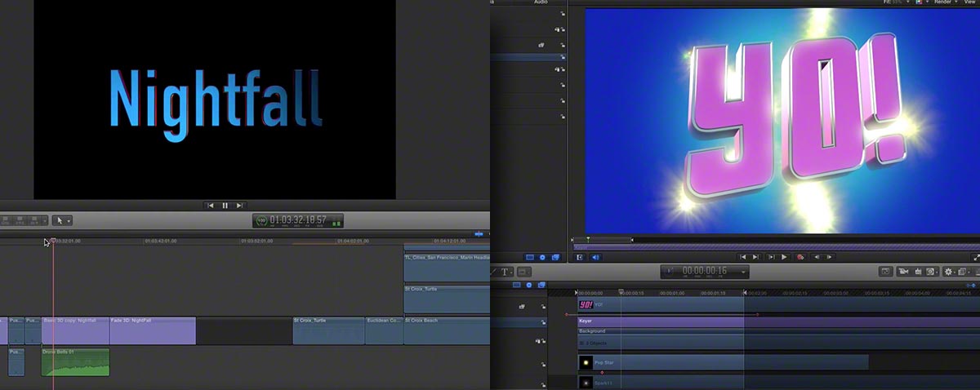The height and width of the screenshot is (390, 980).
Task: Toggle the timeline behaviors gear icon
Action: [x=529, y=285]
